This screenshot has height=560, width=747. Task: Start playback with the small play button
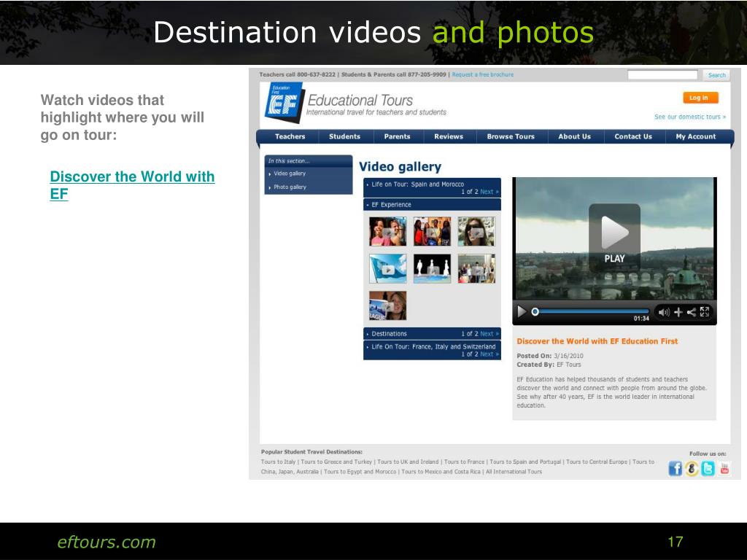[522, 312]
